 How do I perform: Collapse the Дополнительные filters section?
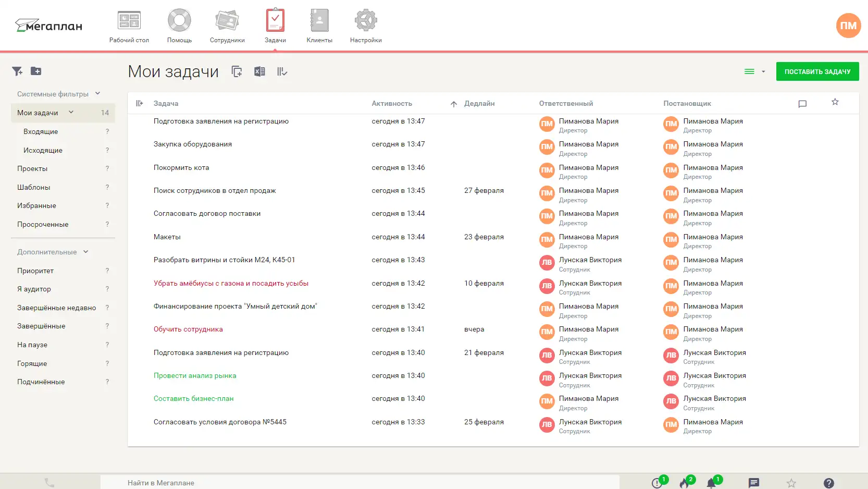click(85, 252)
